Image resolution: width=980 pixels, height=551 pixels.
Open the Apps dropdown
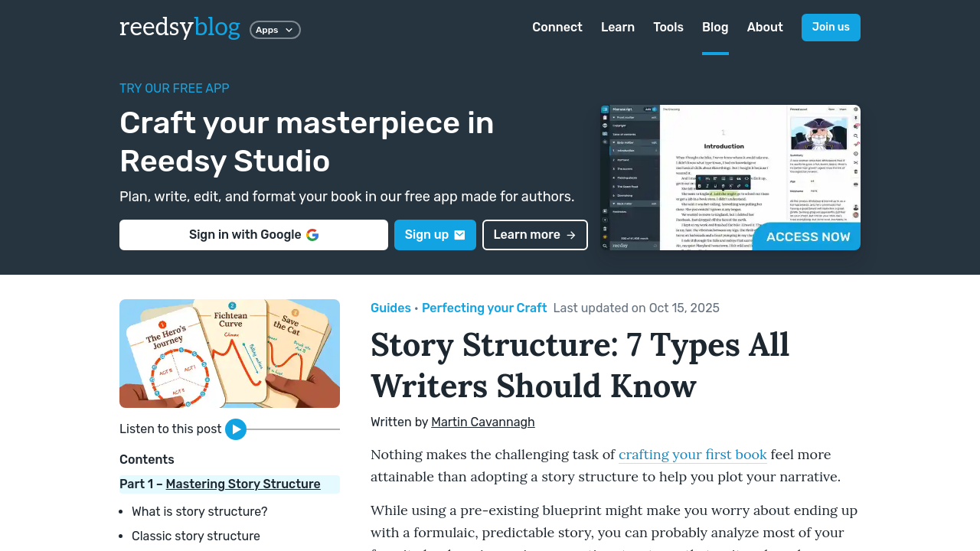click(275, 30)
